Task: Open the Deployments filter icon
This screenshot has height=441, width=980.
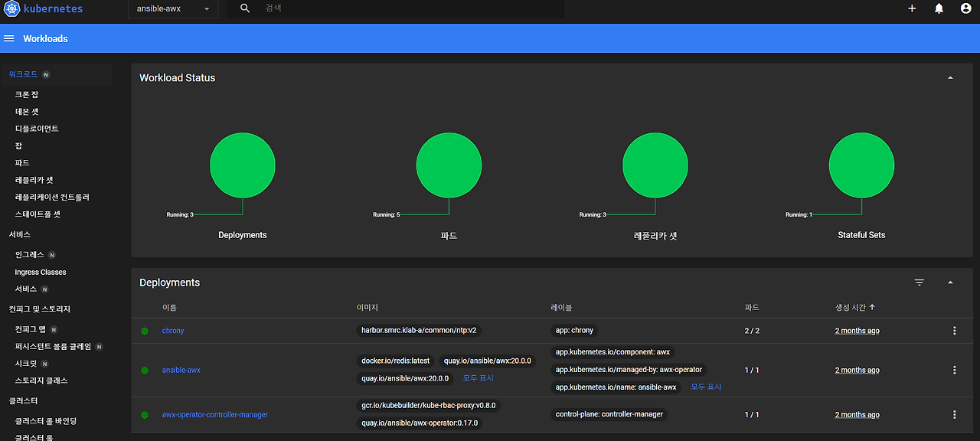Action: 920,283
